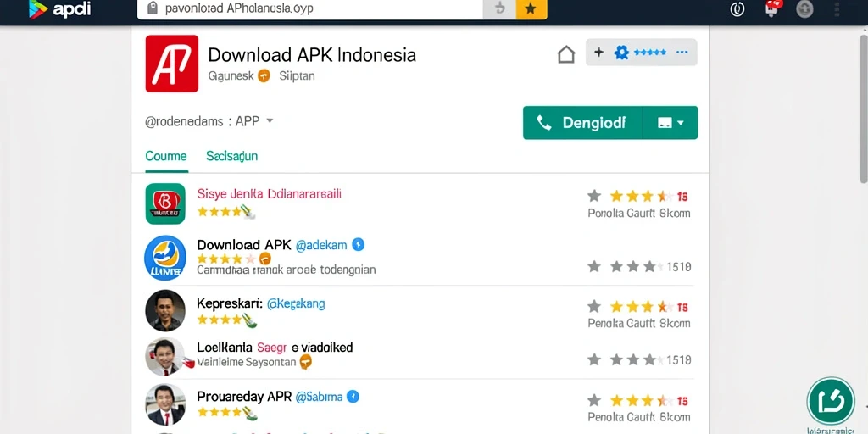Screen dimensions: 868x434
Task: Open the Sisye Jenita Ddlanarareaili entry
Action: coord(270,194)
